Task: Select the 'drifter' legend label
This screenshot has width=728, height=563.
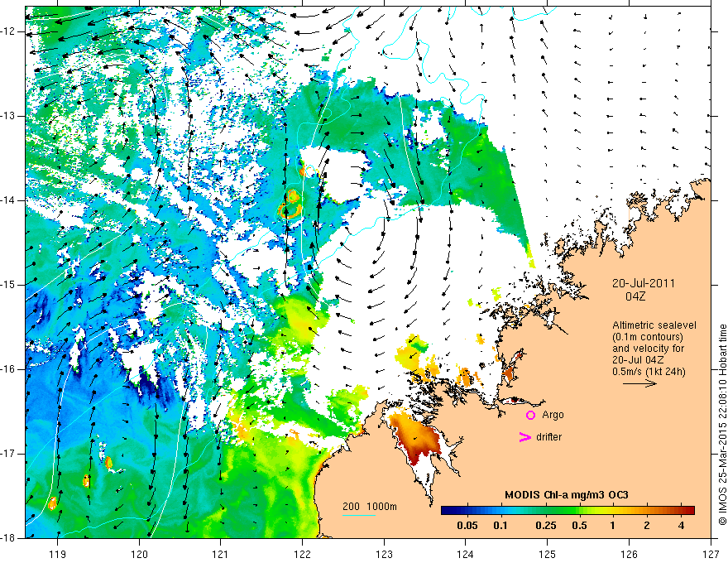Action: point(548,437)
